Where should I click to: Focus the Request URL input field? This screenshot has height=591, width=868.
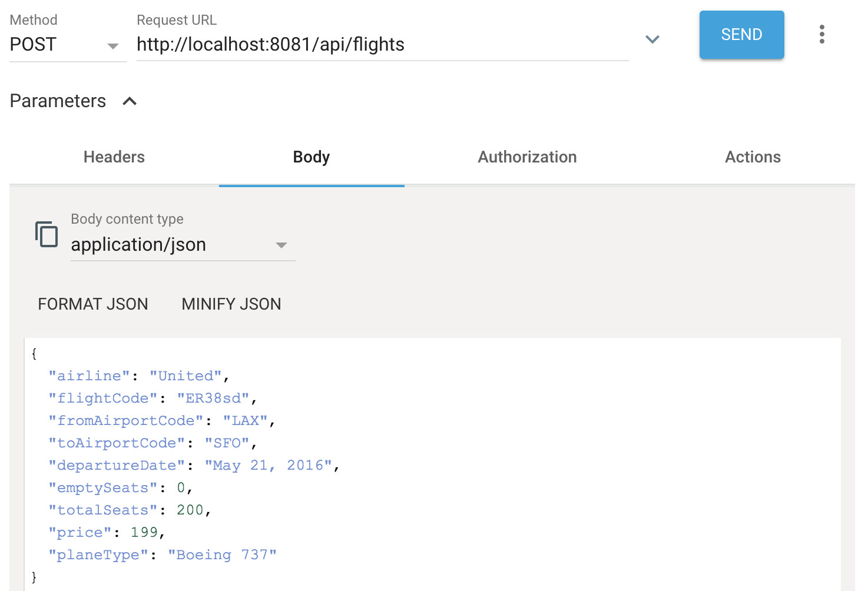383,45
